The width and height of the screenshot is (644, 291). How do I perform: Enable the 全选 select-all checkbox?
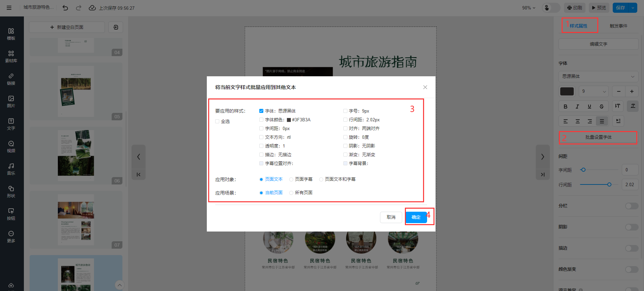click(x=217, y=121)
